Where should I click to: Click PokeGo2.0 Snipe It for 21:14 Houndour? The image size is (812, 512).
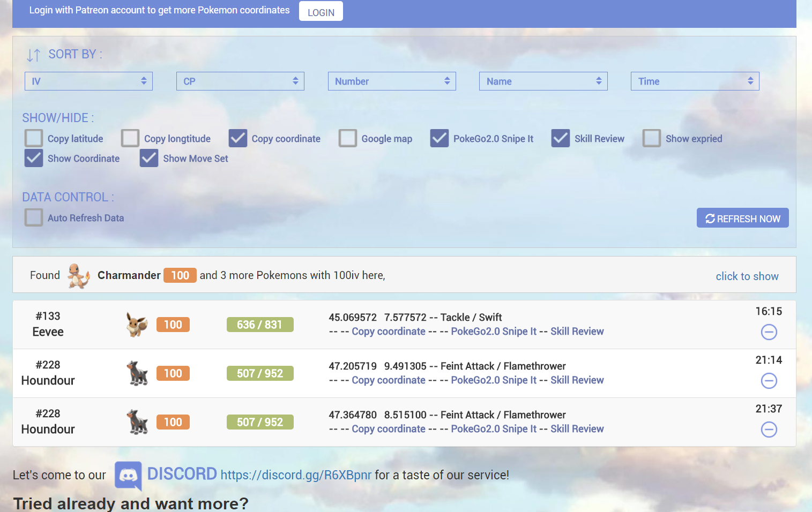coord(494,380)
